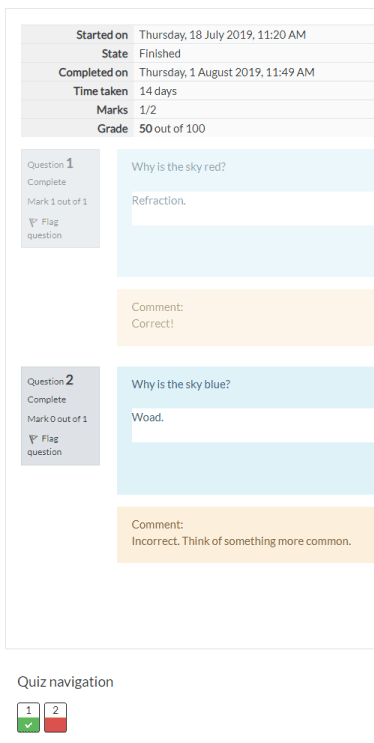Image resolution: width=374 pixels, height=743 pixels.
Task: Click the 'Finished' state value
Action: click(160, 54)
